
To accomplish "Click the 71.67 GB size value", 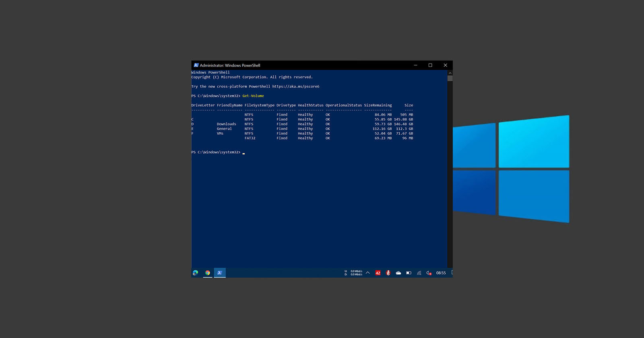I will 405,134.
